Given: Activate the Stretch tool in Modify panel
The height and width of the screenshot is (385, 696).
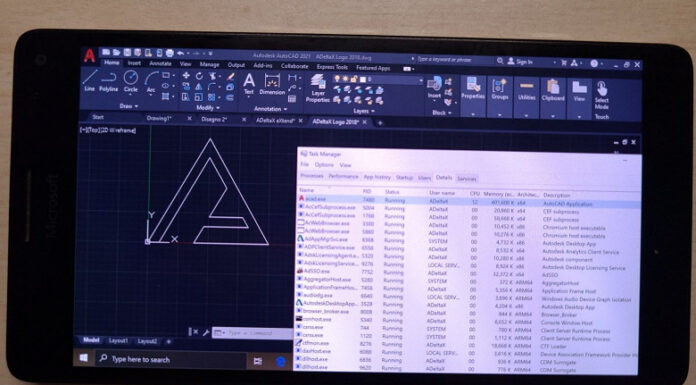Looking at the screenshot, I should pos(186,97).
